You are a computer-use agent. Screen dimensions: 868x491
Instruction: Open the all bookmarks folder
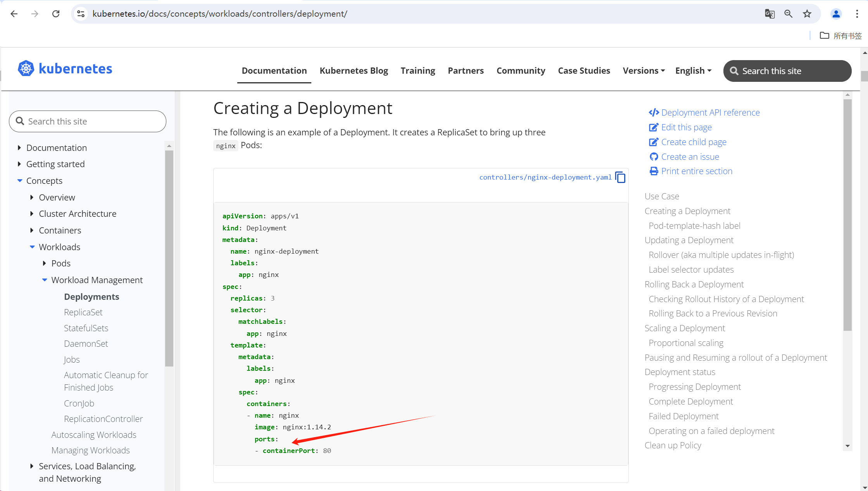tap(840, 36)
